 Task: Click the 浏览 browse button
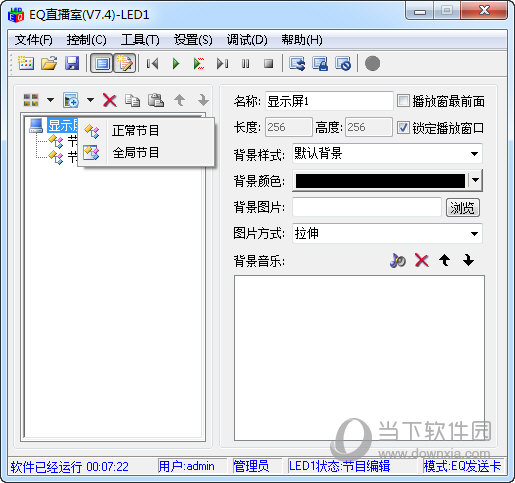point(462,208)
